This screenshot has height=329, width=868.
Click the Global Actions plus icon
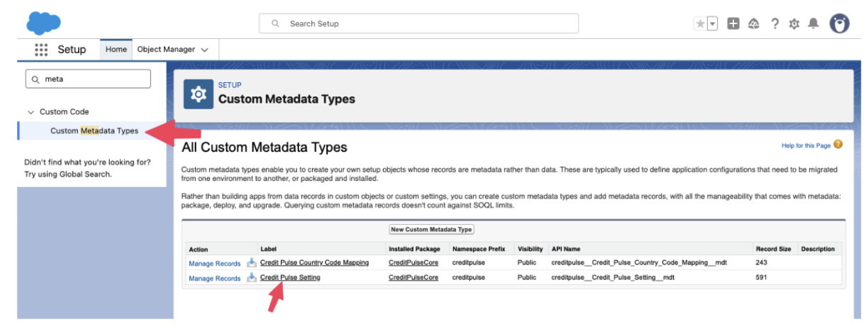[734, 23]
